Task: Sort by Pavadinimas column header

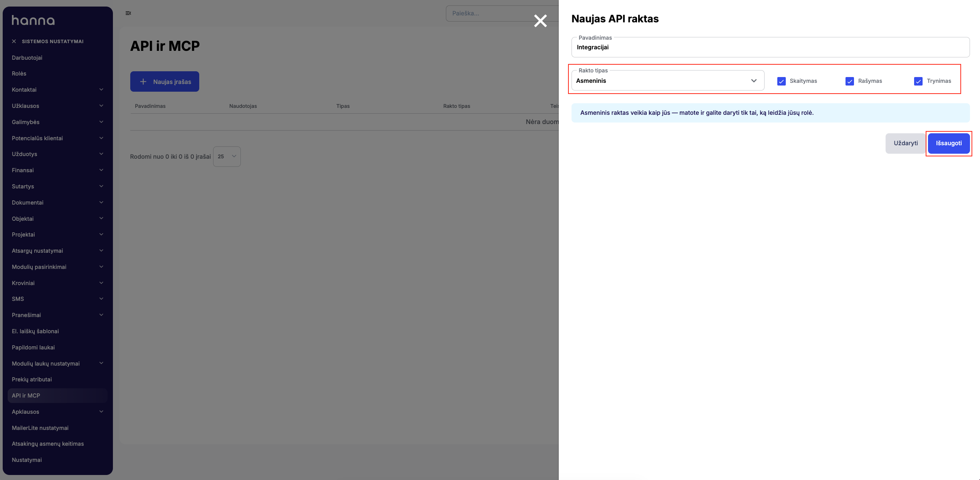Action: [150, 106]
